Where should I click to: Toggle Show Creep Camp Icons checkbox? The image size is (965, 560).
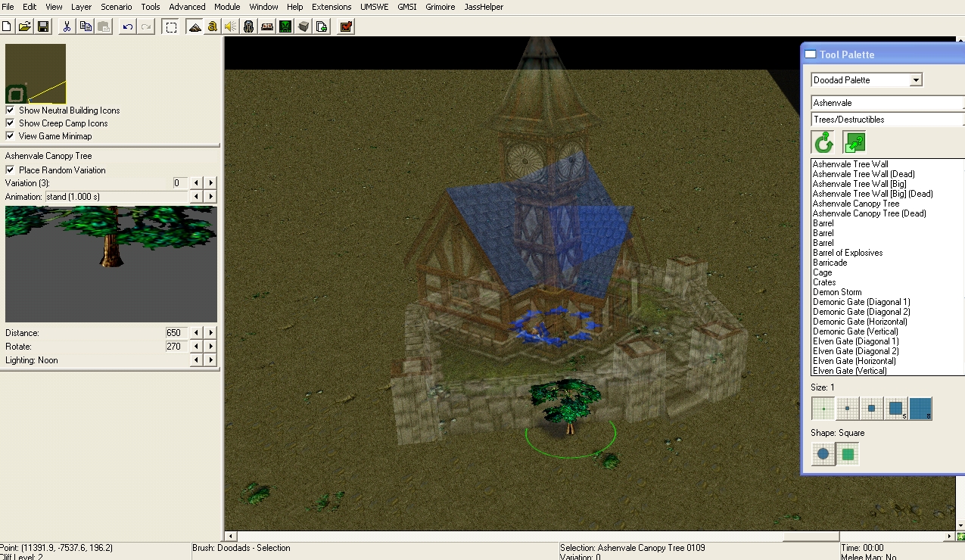[x=10, y=123]
